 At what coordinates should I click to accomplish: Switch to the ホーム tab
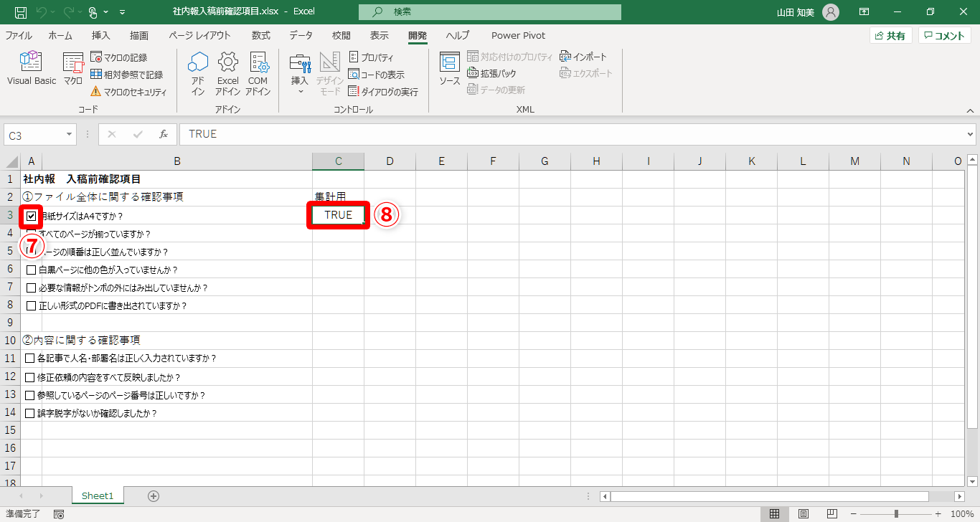click(60, 35)
